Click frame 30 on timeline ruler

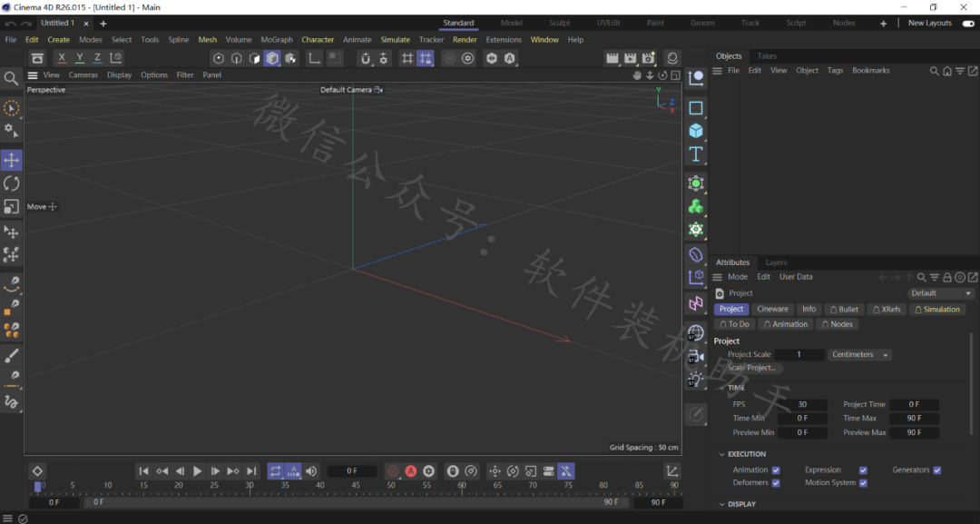click(250, 486)
